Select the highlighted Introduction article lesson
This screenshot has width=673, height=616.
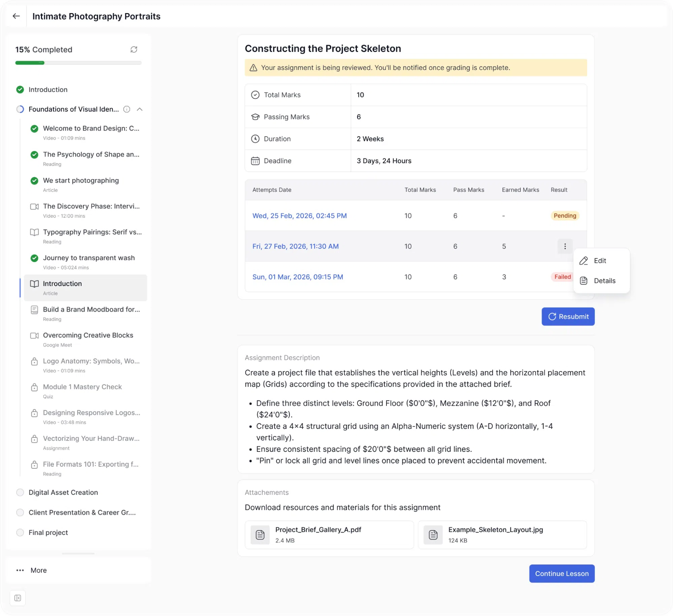point(86,288)
